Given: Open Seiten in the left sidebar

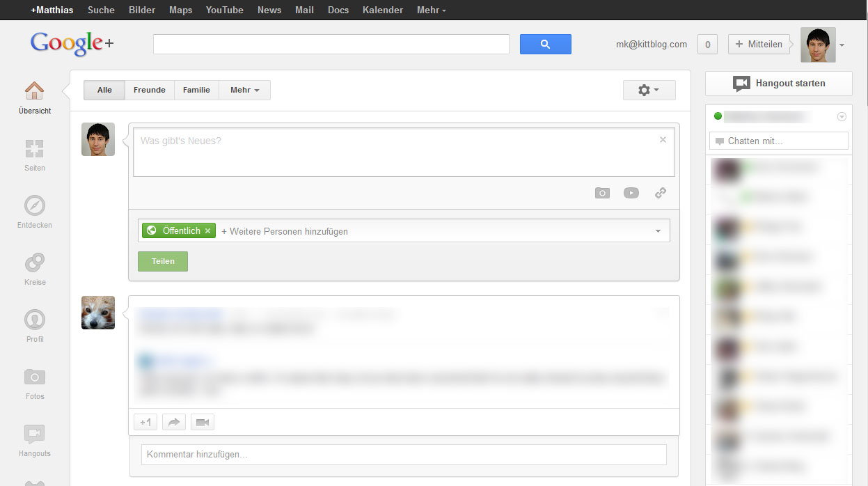Looking at the screenshot, I should click(x=34, y=150).
